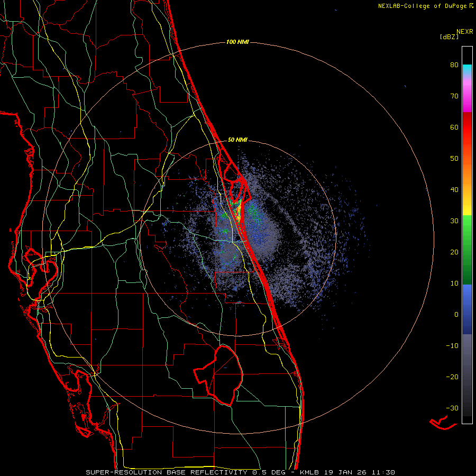The width and height of the screenshot is (476, 476).
Task: Select the "50 NMI" range ring label
Action: click(x=237, y=140)
